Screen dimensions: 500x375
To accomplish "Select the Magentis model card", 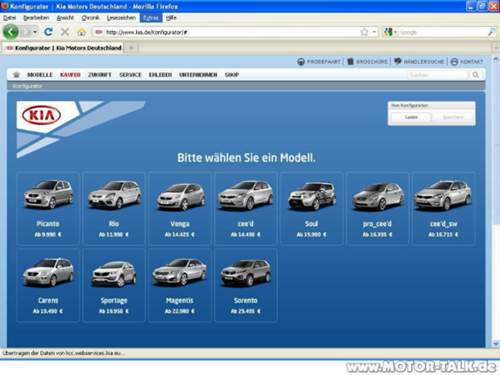I will pyautogui.click(x=180, y=285).
